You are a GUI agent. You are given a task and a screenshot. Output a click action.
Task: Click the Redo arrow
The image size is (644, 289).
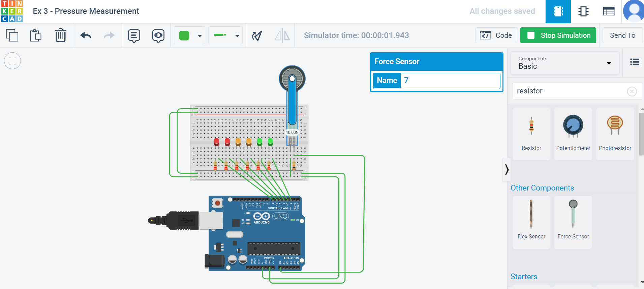pyautogui.click(x=109, y=35)
